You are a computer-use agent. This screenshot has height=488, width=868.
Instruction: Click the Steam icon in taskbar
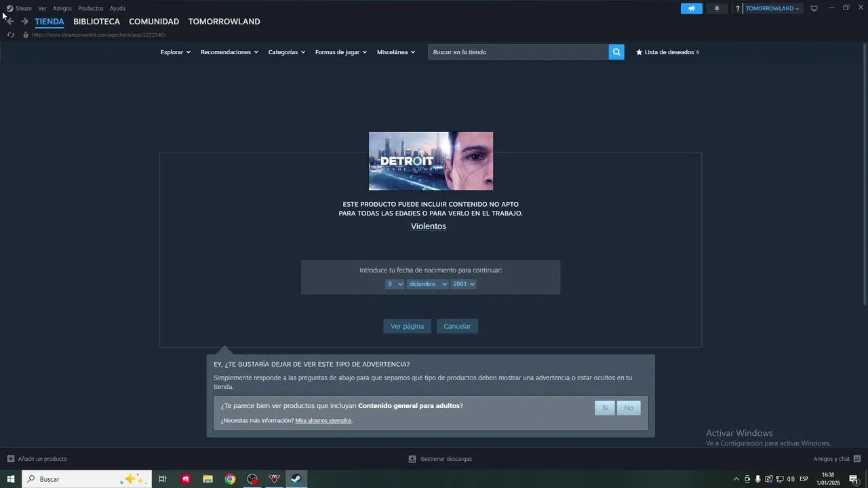point(296,479)
